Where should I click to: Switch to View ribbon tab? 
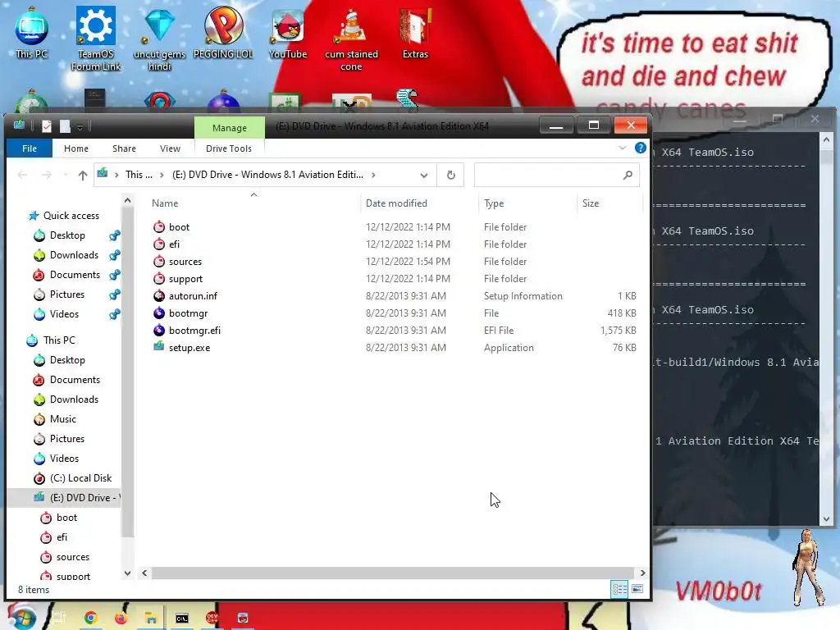pyautogui.click(x=170, y=148)
